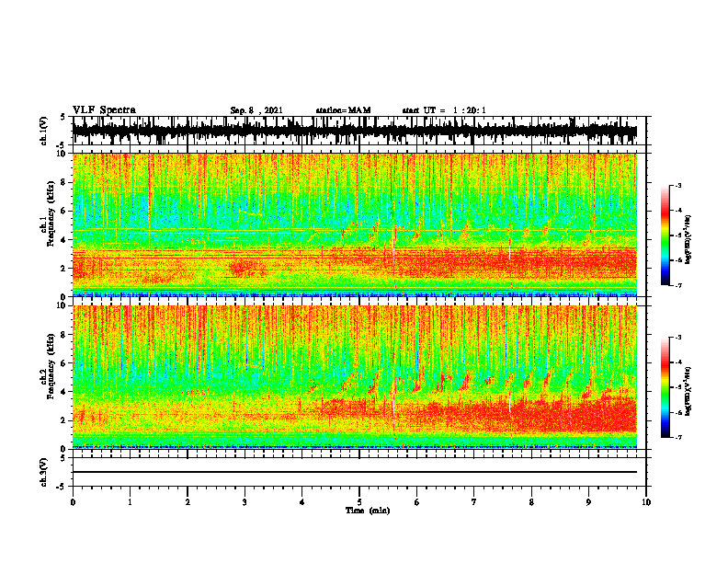Viewport: 728px width, 563px height.
Task: Click the "-3" tick on ch.1 color bar
Action: tap(678, 186)
